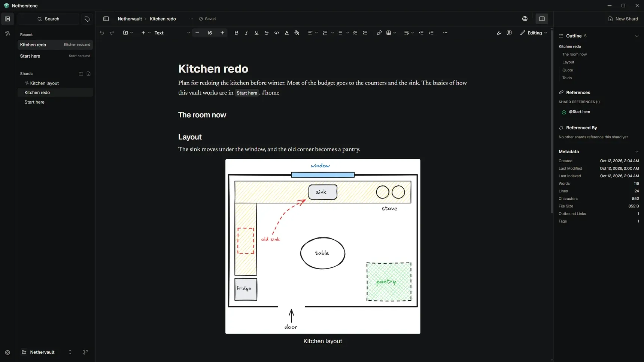Click the highlighter pen icon
The height and width of the screenshot is (362, 644).
tap(499, 33)
